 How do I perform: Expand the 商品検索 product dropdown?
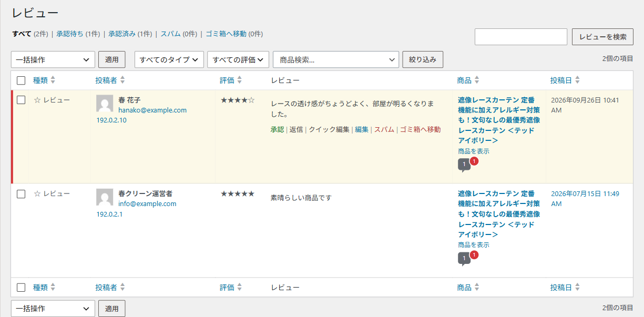point(336,59)
